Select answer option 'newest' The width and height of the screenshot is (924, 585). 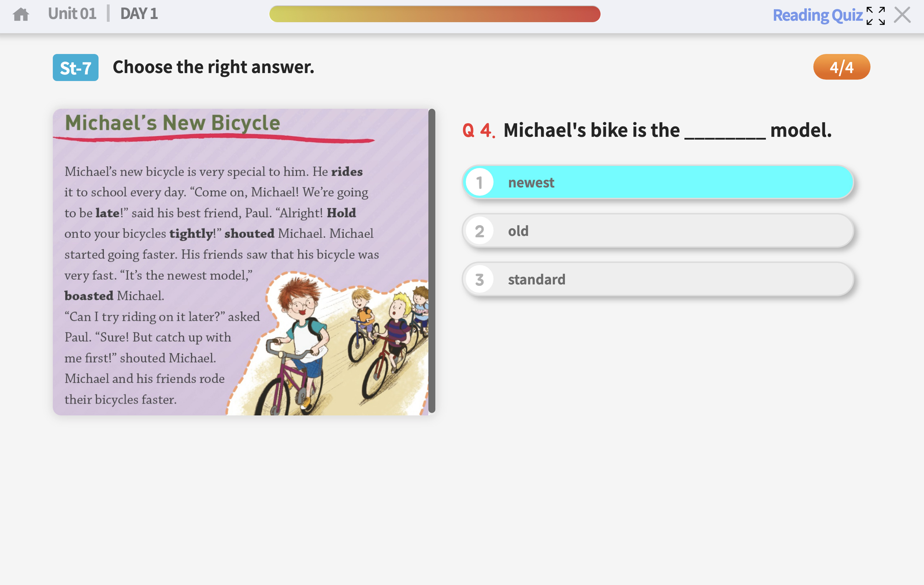point(658,182)
